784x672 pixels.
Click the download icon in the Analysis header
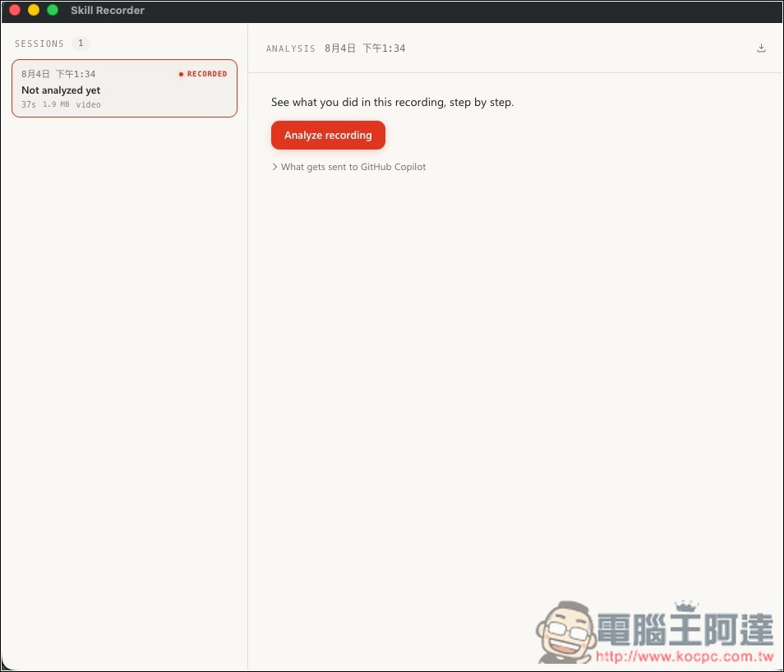761,48
